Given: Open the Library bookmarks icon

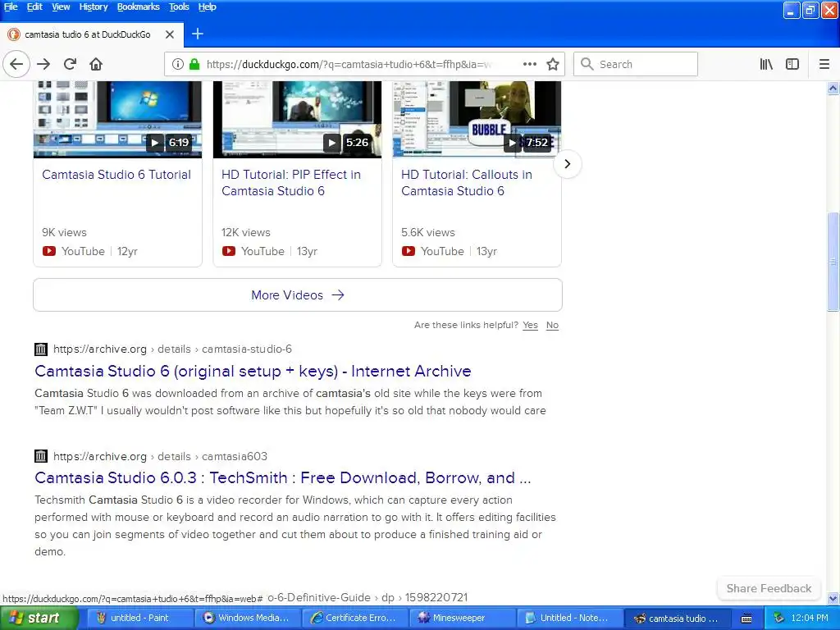Looking at the screenshot, I should click(766, 64).
